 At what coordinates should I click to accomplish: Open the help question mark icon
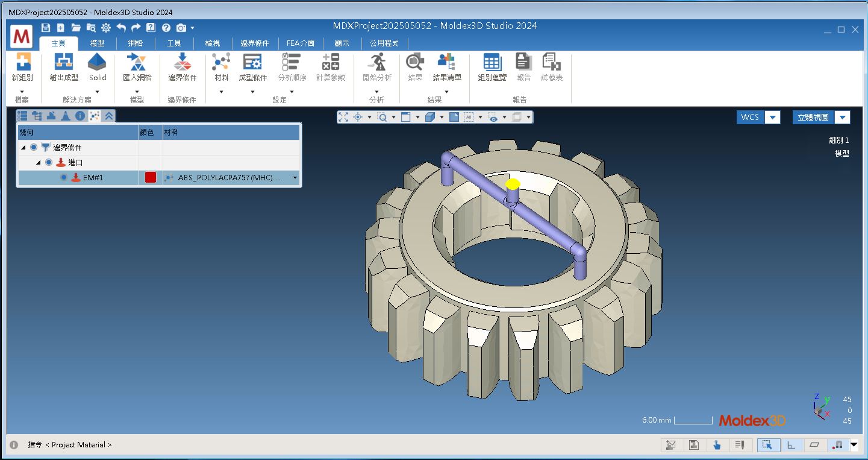click(x=166, y=28)
